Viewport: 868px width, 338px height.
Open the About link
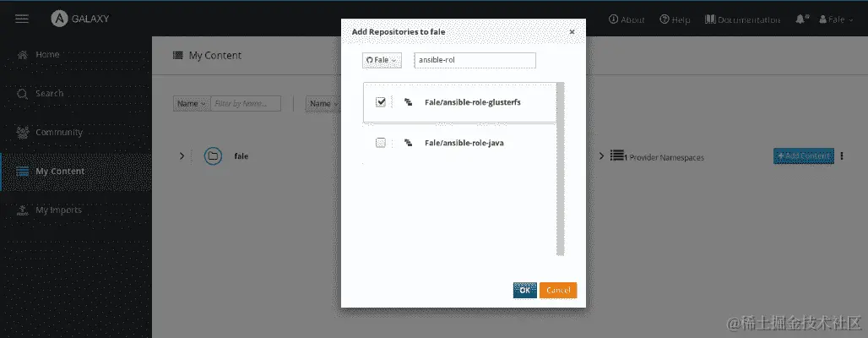point(627,19)
